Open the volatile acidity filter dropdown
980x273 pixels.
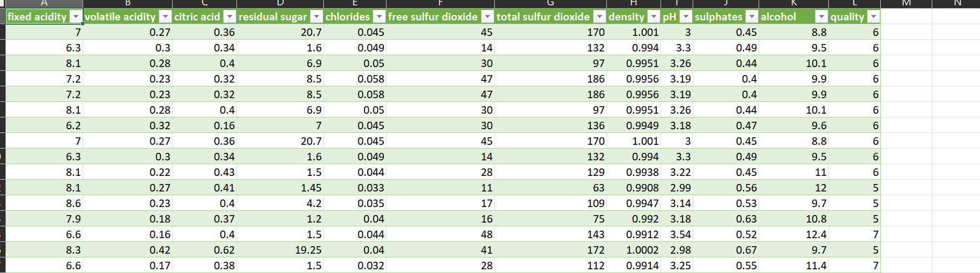pyautogui.click(x=166, y=17)
